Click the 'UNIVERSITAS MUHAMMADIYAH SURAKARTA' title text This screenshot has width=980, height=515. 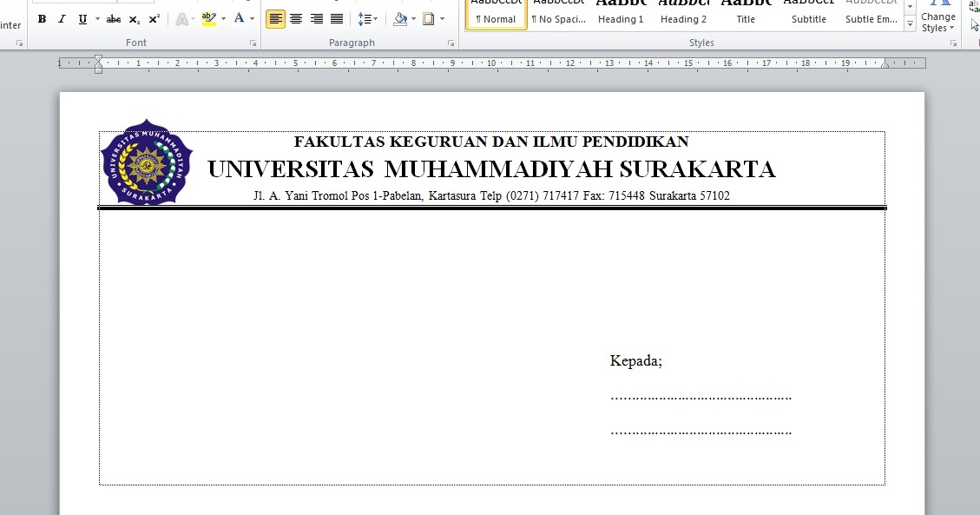click(x=491, y=169)
